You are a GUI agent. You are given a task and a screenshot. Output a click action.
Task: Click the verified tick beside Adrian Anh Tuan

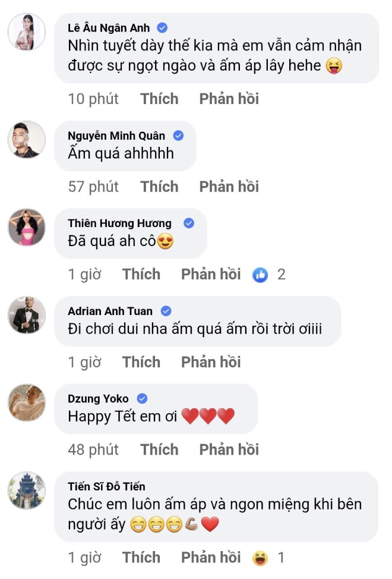coord(166,310)
